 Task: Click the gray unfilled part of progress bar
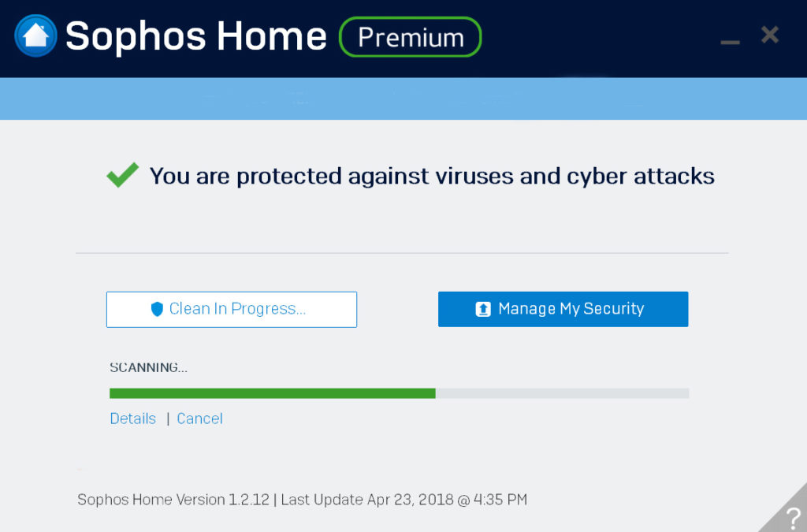click(x=562, y=392)
